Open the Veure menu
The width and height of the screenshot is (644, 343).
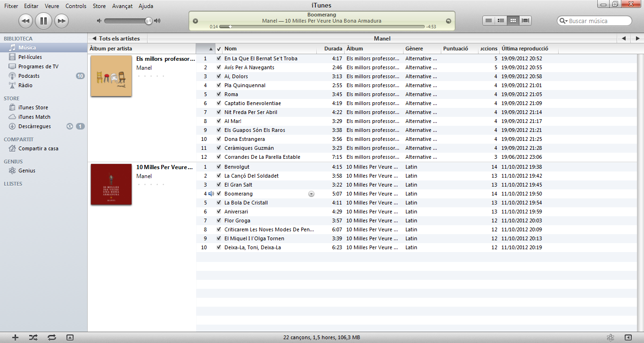click(x=52, y=6)
